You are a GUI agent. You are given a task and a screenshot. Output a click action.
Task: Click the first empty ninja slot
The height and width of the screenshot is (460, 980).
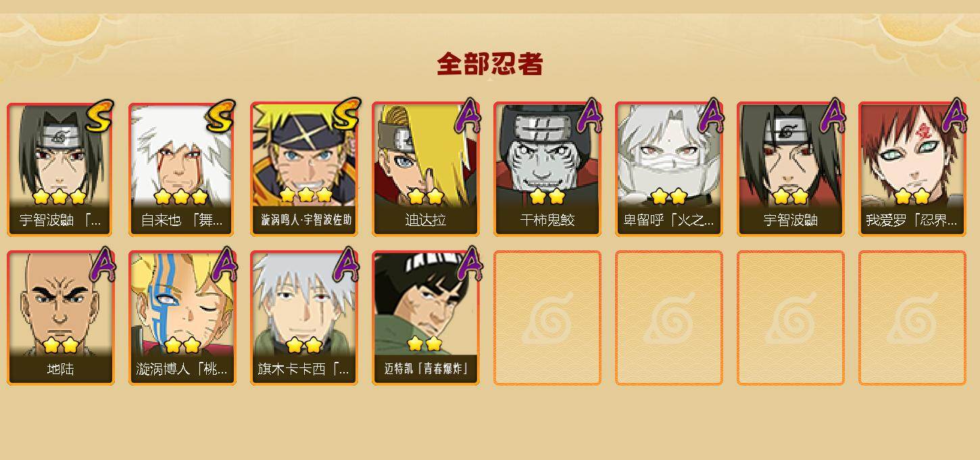click(547, 318)
